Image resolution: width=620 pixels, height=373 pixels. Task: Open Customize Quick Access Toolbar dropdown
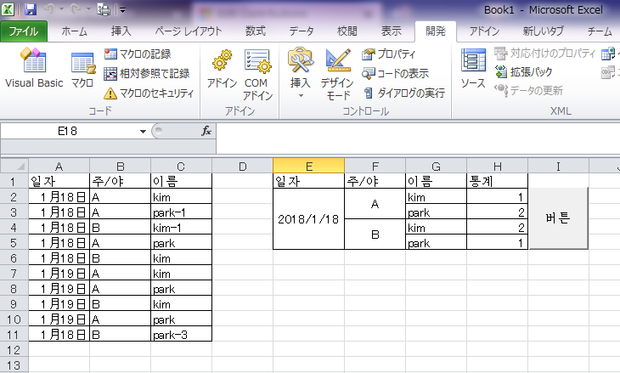click(123, 10)
